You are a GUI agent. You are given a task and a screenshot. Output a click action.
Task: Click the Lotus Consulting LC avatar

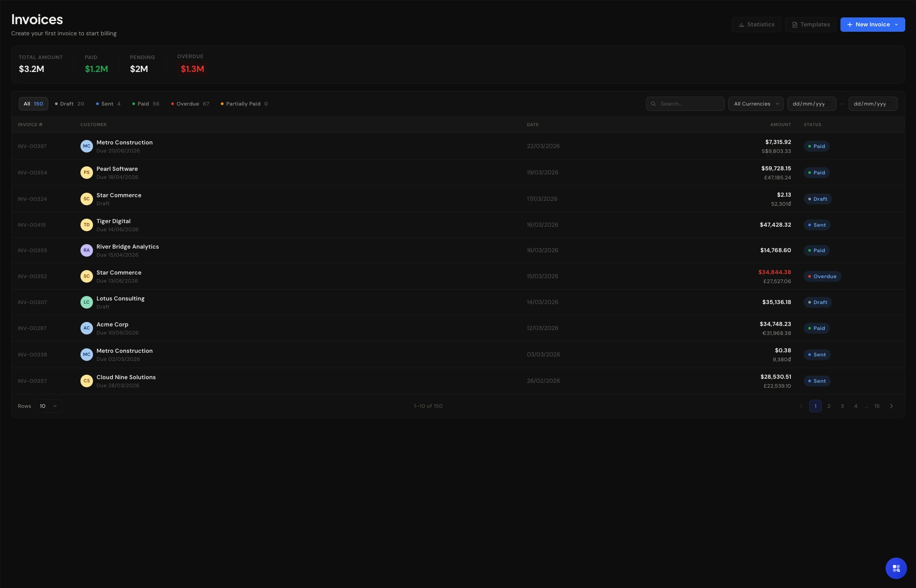(x=86, y=302)
